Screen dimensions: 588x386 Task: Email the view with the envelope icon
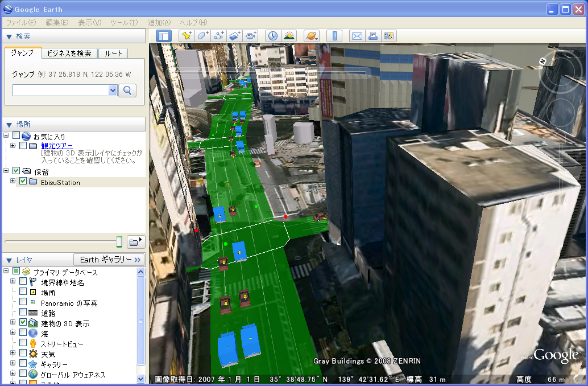(x=357, y=36)
